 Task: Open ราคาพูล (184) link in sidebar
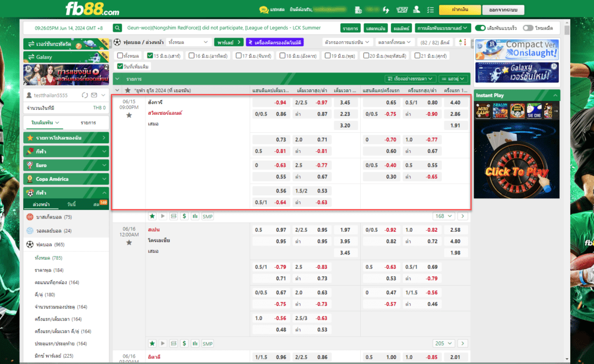coord(49,270)
